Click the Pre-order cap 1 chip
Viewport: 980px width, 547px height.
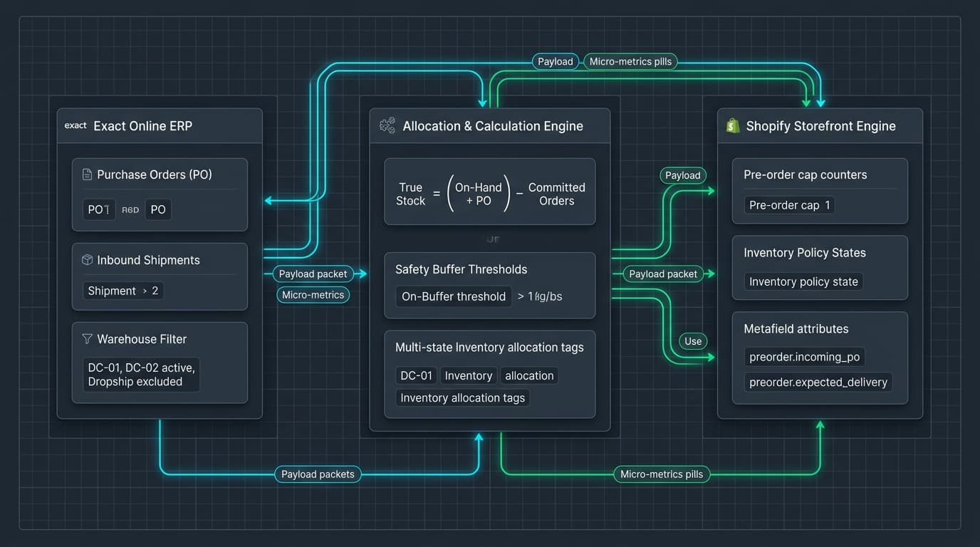(790, 205)
